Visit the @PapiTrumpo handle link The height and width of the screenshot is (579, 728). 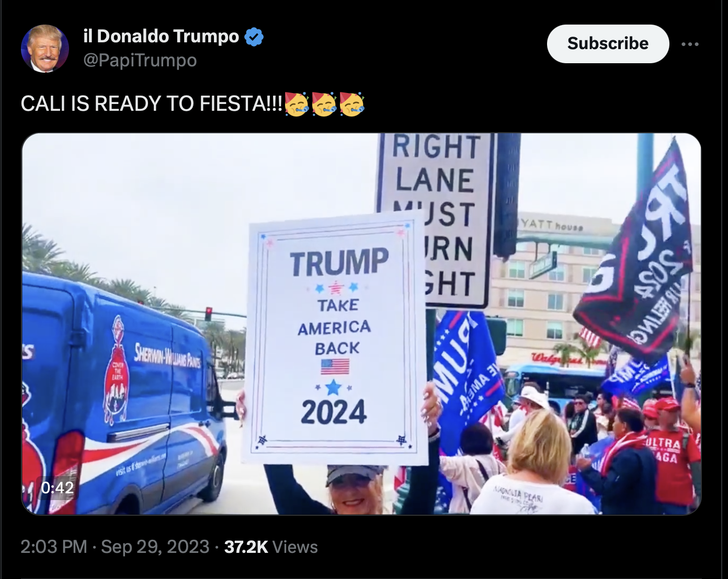(x=140, y=61)
